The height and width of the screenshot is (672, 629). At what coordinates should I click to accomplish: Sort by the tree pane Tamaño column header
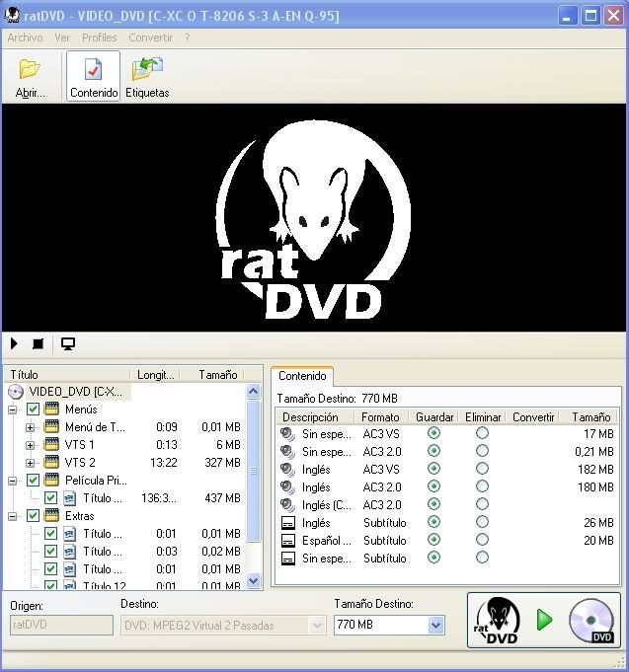(212, 375)
